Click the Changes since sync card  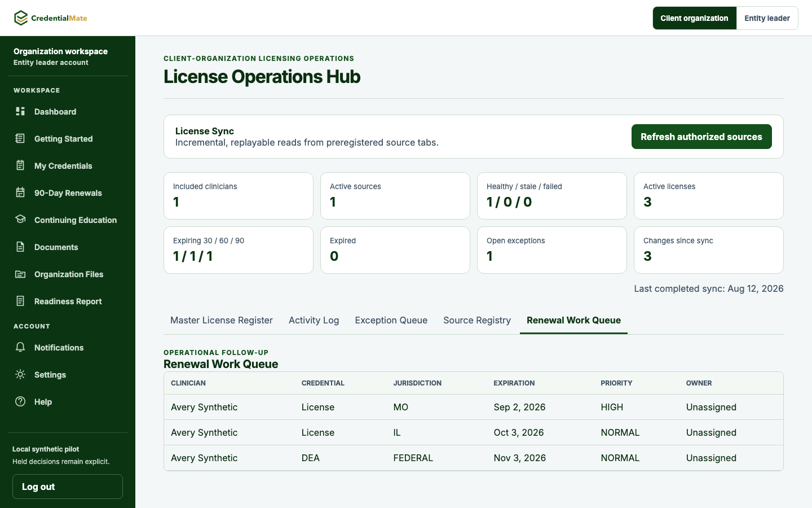pyautogui.click(x=709, y=250)
